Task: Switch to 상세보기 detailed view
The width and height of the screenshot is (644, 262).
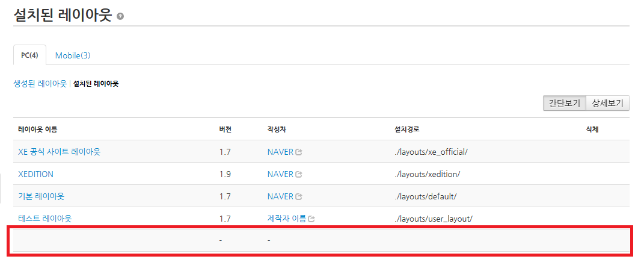Action: pos(608,103)
